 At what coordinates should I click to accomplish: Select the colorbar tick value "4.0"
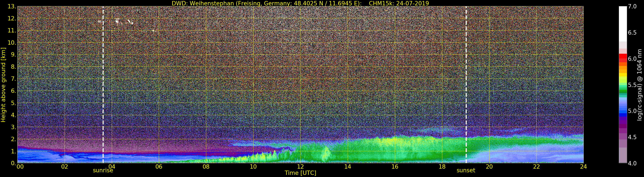[x=632, y=163]
